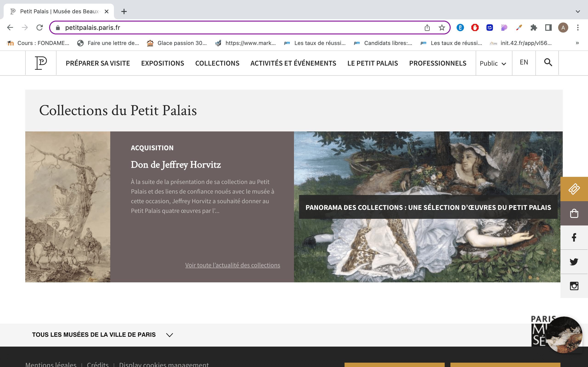Bookmark this page with star icon
The image size is (588, 367).
click(442, 28)
